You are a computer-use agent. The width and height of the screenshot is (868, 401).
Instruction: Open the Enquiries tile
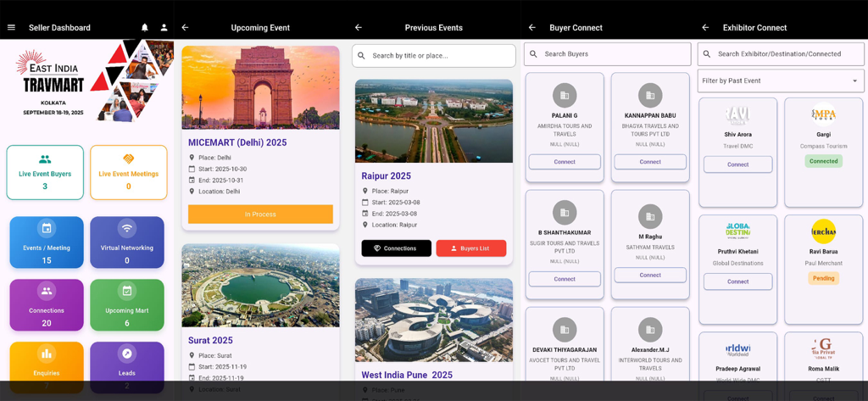pyautogui.click(x=47, y=368)
